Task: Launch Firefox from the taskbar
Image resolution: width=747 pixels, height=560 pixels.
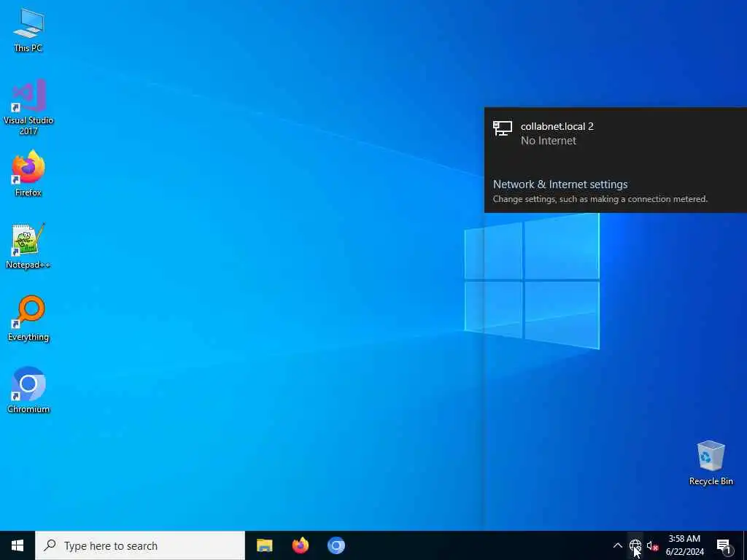Action: 300,545
